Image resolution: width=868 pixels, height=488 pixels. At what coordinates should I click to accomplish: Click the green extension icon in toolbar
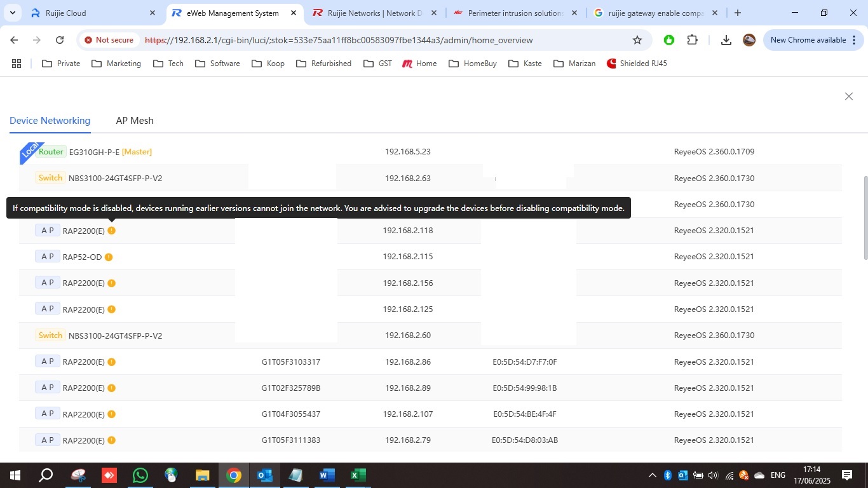coord(668,40)
